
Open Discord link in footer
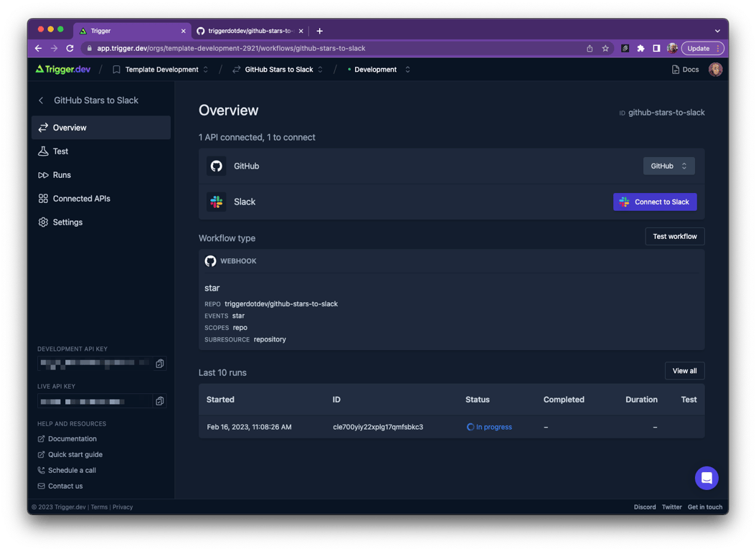tap(645, 507)
